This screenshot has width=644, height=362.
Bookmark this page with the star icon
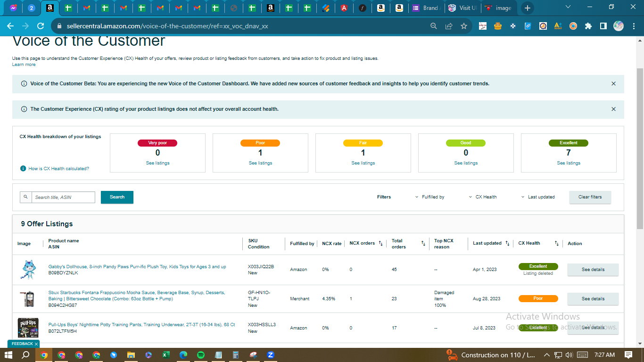tap(464, 26)
